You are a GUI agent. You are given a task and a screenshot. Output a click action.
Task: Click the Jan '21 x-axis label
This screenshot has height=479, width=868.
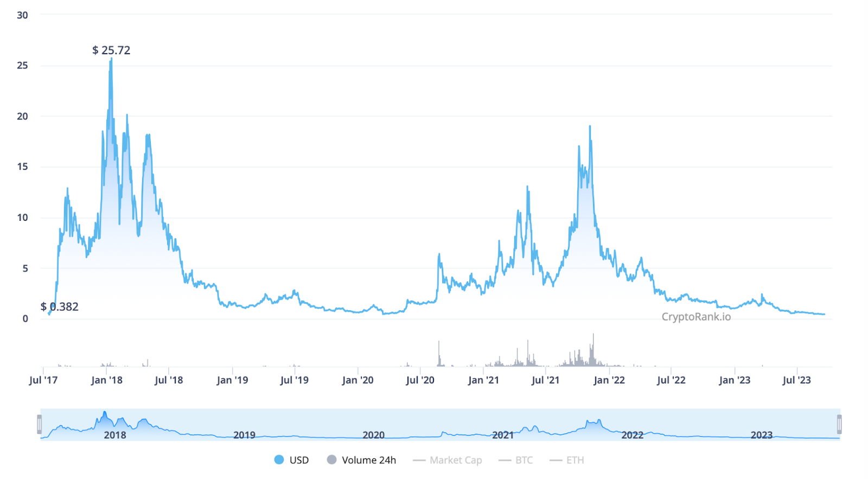pos(483,380)
